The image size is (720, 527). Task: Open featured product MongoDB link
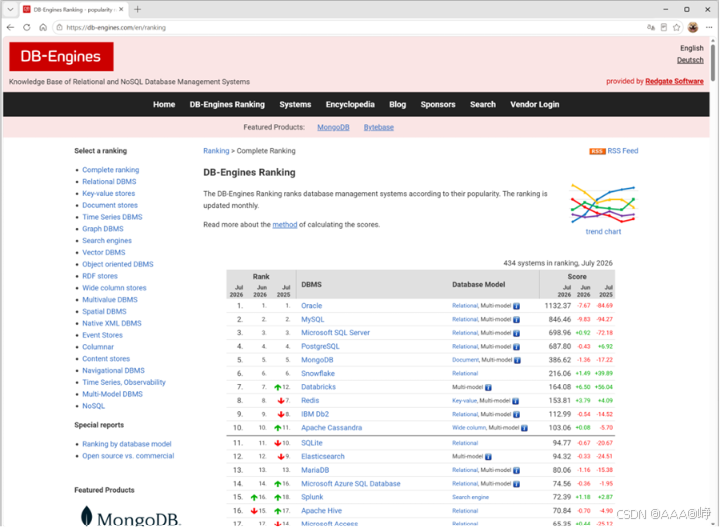pos(333,127)
